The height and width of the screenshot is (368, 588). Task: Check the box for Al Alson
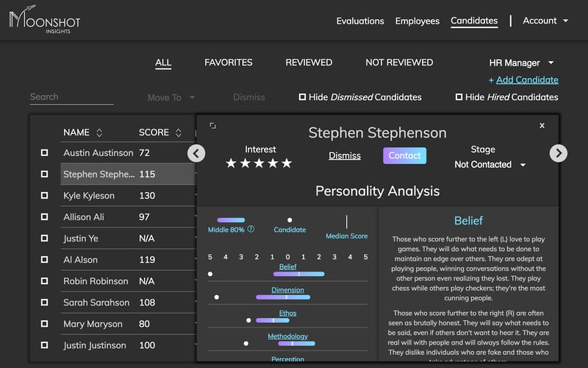point(44,260)
